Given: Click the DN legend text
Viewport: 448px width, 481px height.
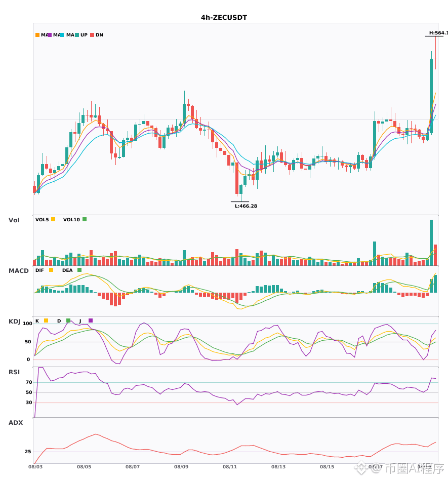Looking at the screenshot, I should [x=99, y=35].
